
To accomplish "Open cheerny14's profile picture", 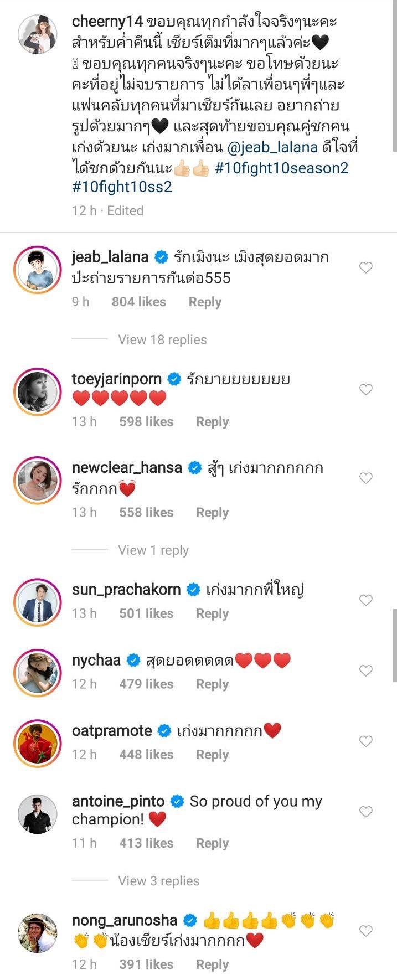I will click(38, 35).
